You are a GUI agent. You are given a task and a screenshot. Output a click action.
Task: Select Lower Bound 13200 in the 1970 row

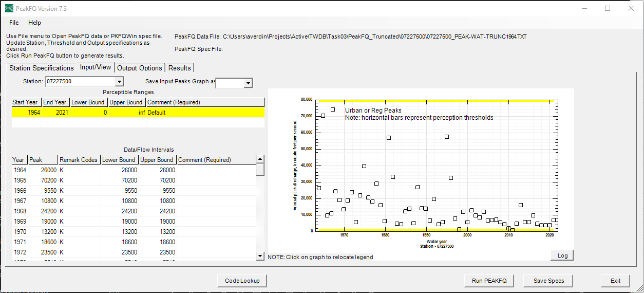point(120,232)
